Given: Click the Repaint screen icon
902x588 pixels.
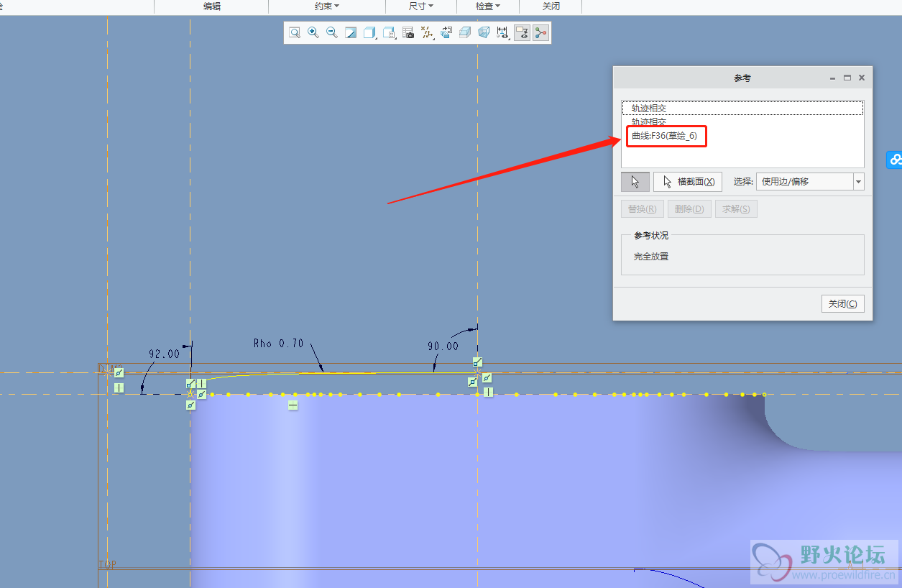Looking at the screenshot, I should click(x=351, y=32).
